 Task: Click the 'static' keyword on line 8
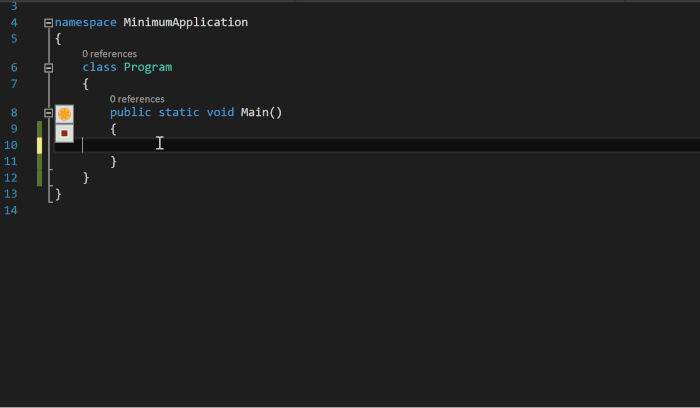[x=178, y=112]
